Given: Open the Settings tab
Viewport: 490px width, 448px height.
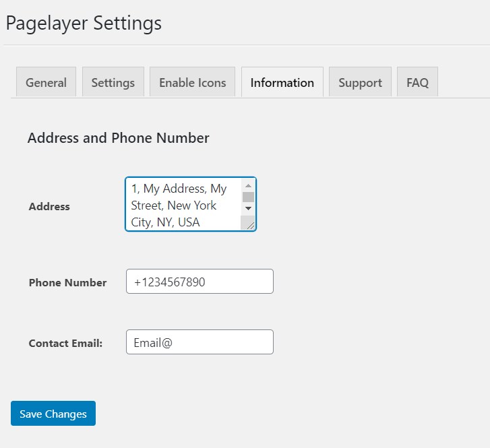Looking at the screenshot, I should coord(113,83).
